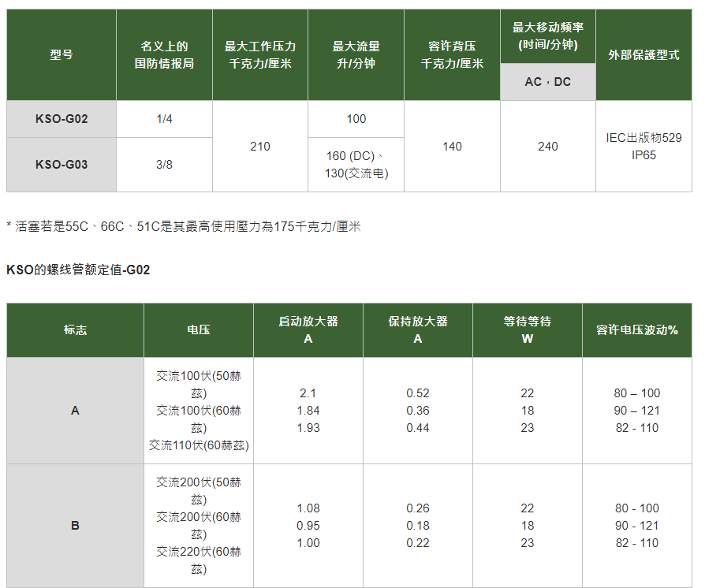This screenshot has width=705, height=588.
Task: Click the AC, DC subheader cell
Action: [x=548, y=82]
